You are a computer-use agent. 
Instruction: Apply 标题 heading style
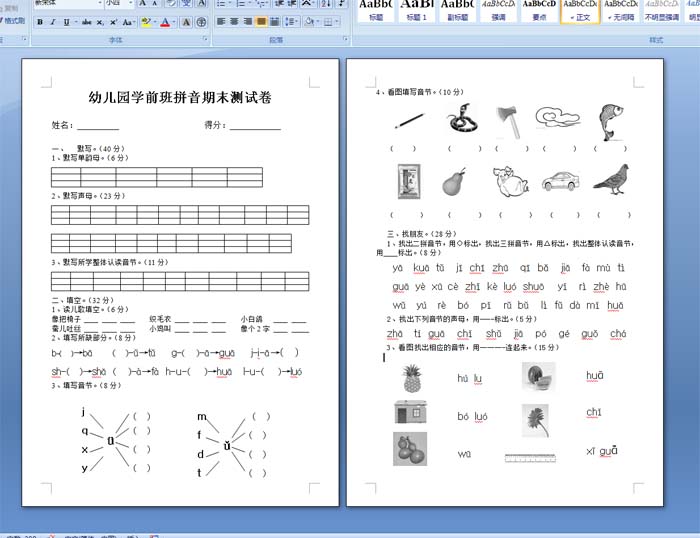376,11
